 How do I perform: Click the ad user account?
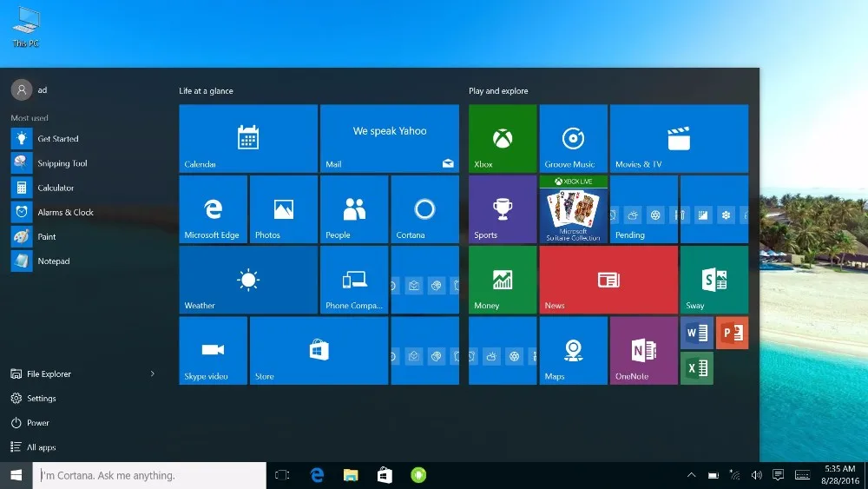[30, 89]
